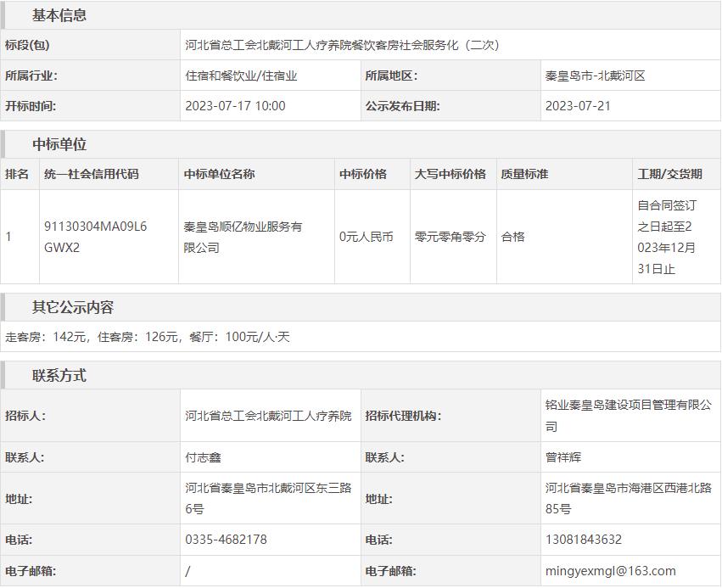
Task: Click the agency 电话 label
Action: 378,539
